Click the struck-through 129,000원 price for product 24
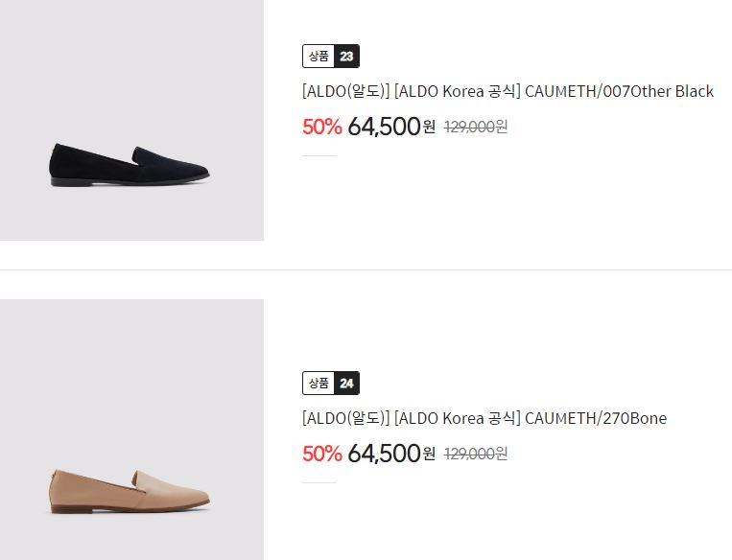Viewport: 732px width, 560px height. tap(476, 454)
